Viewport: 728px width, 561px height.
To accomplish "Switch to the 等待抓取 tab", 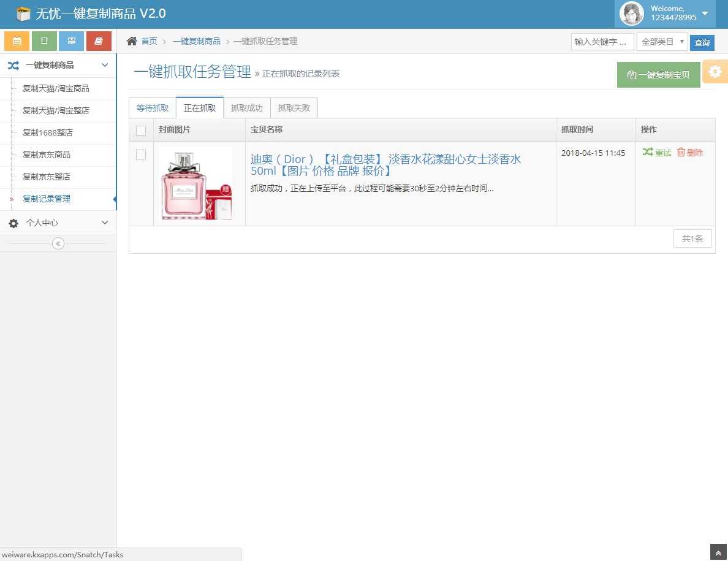I will [x=153, y=108].
